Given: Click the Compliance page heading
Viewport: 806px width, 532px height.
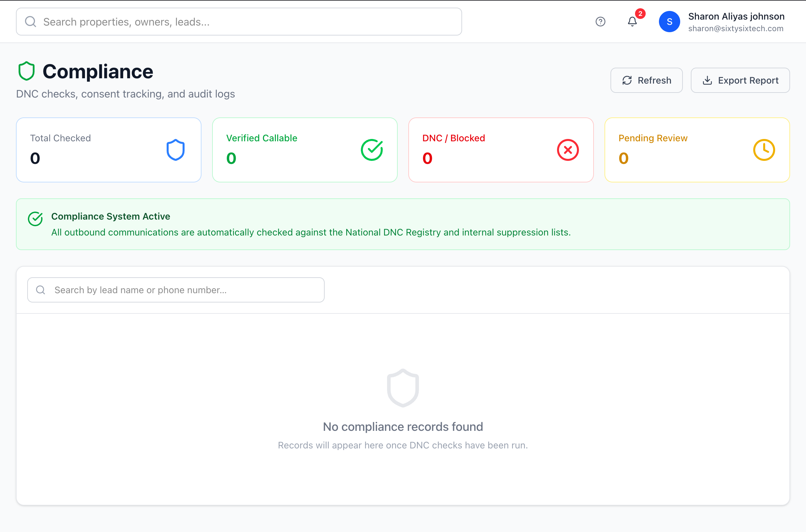Looking at the screenshot, I should (x=98, y=72).
